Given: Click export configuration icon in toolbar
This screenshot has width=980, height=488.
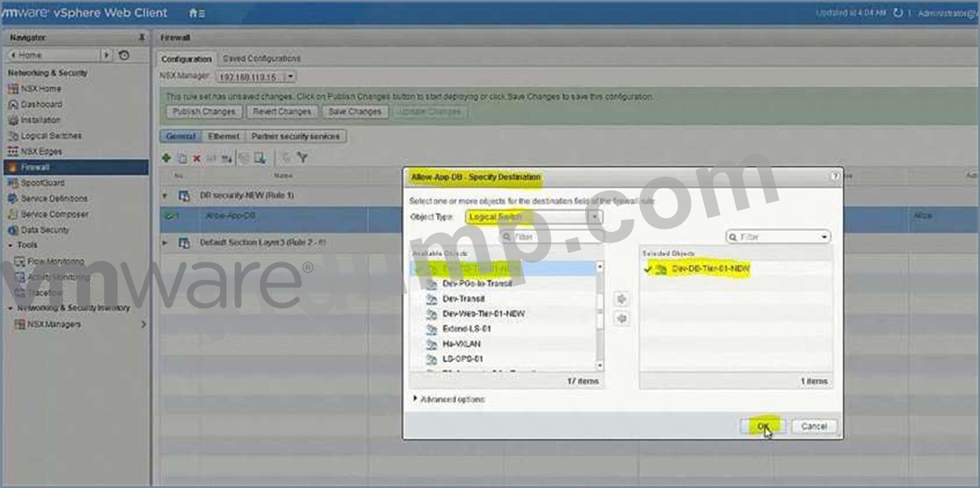Looking at the screenshot, I should (261, 158).
